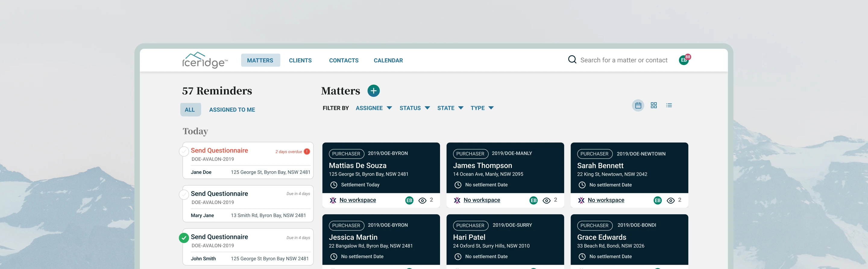Click clock icon on Mattias De Souza card
Viewport: 868px width, 269px height.
334,185
